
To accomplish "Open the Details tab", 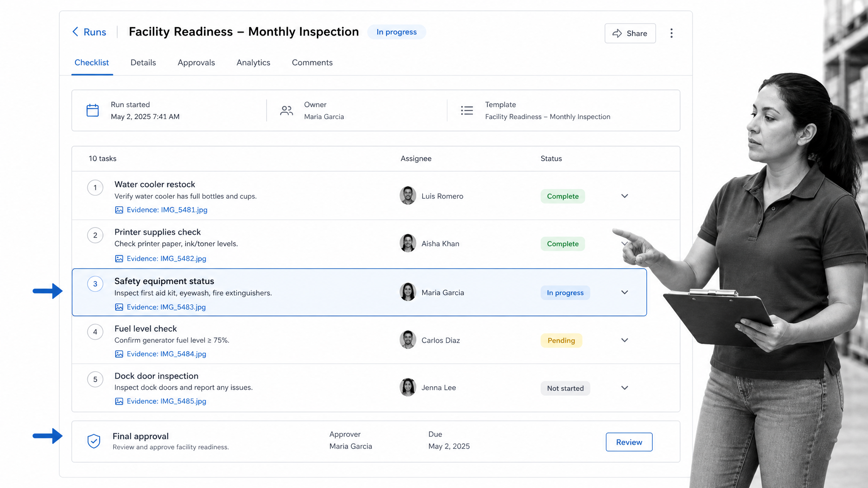I will coord(143,63).
